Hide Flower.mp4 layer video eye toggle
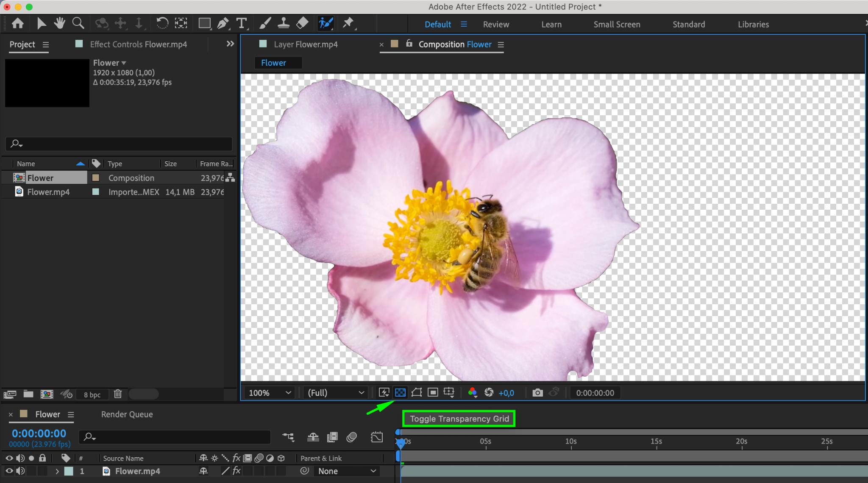This screenshot has height=483, width=868. click(9, 471)
